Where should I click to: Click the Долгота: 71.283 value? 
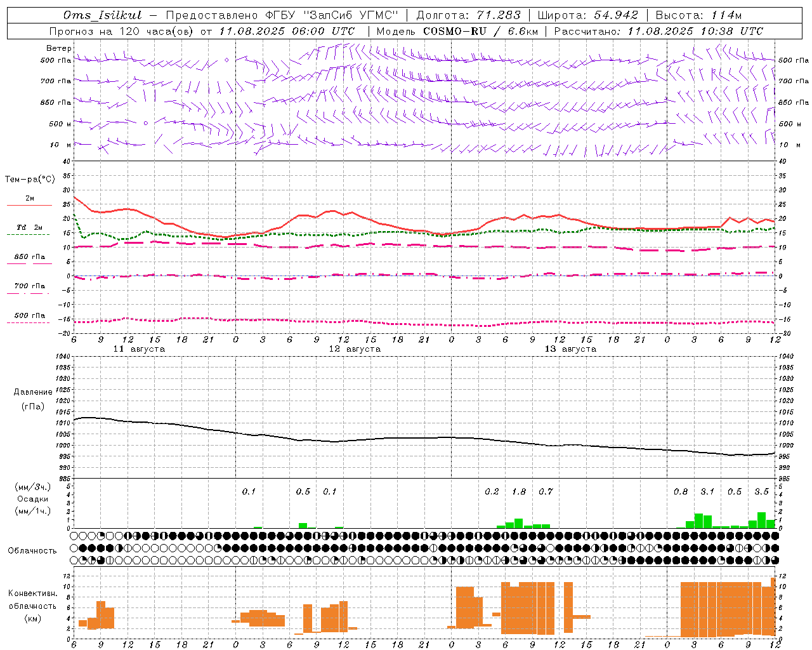468,15
